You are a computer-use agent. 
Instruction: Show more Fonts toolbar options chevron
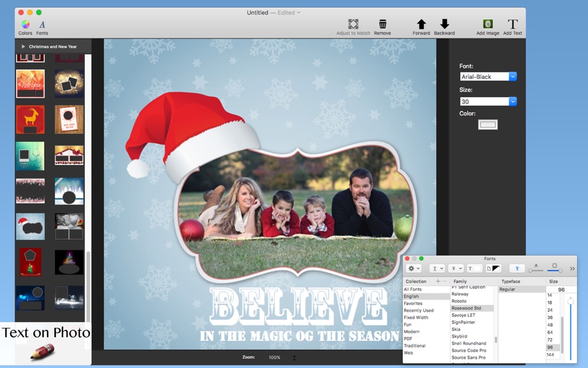pos(573,268)
